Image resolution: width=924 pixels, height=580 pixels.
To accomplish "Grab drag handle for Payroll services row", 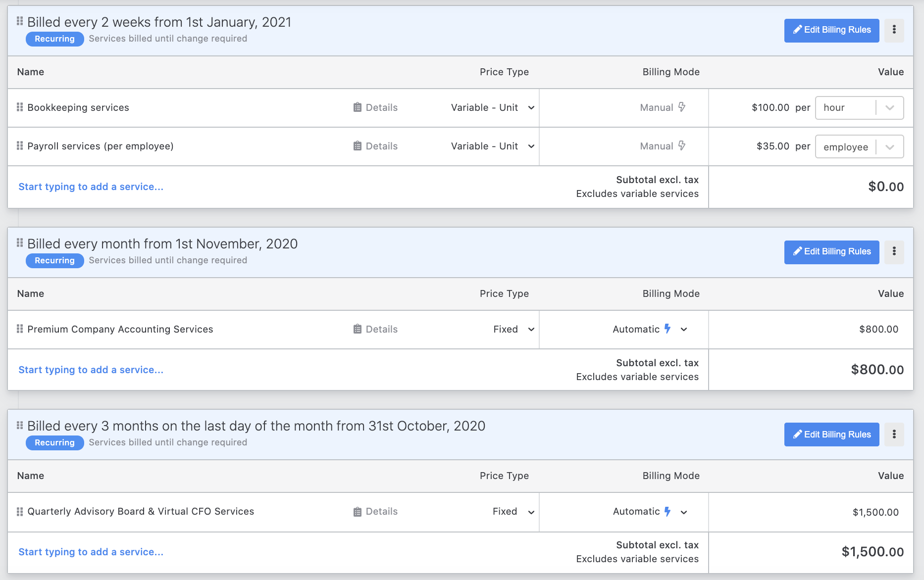I will click(20, 146).
